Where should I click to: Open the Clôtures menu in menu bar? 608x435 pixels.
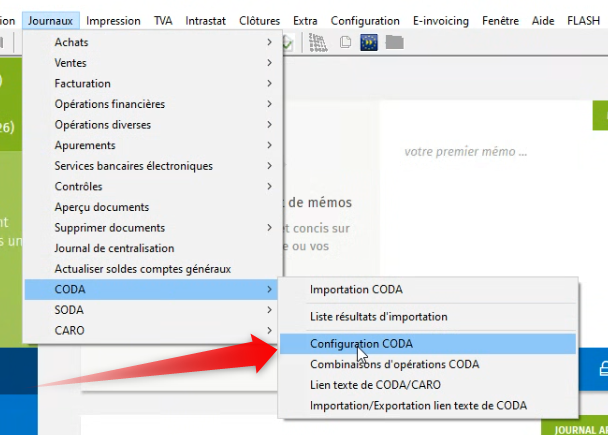pyautogui.click(x=260, y=20)
